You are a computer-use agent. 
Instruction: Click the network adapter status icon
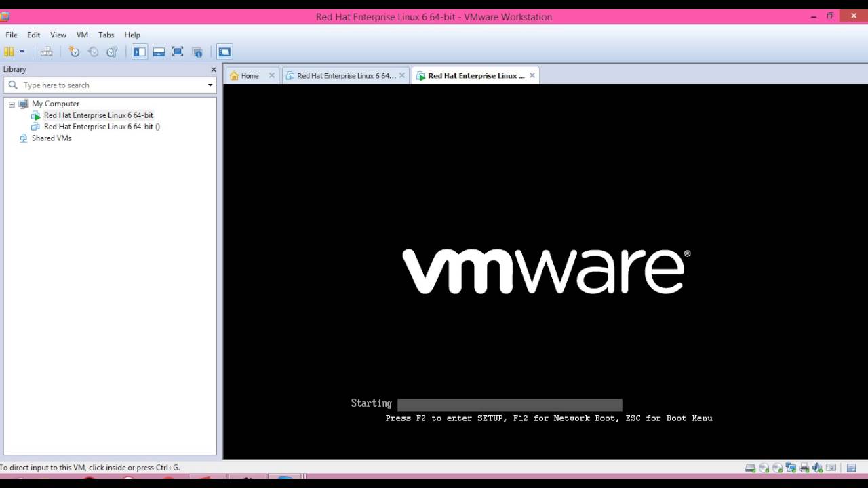791,468
